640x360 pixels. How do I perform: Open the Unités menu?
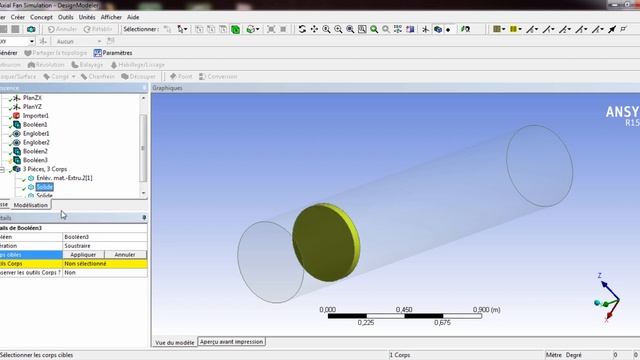point(87,17)
